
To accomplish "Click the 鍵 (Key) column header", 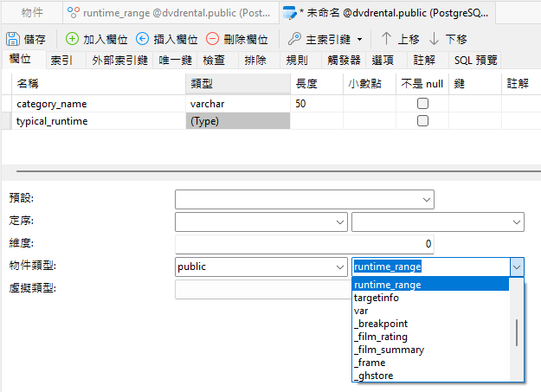I will click(x=475, y=84).
